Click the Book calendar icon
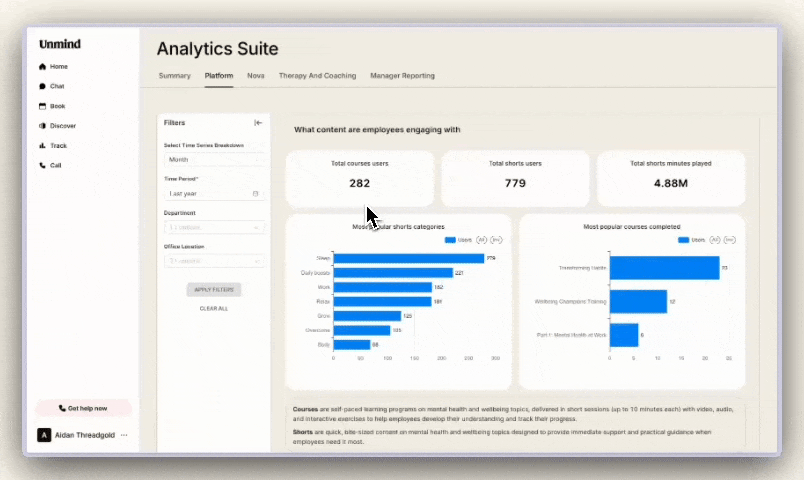The width and height of the screenshot is (804, 480). [43, 106]
